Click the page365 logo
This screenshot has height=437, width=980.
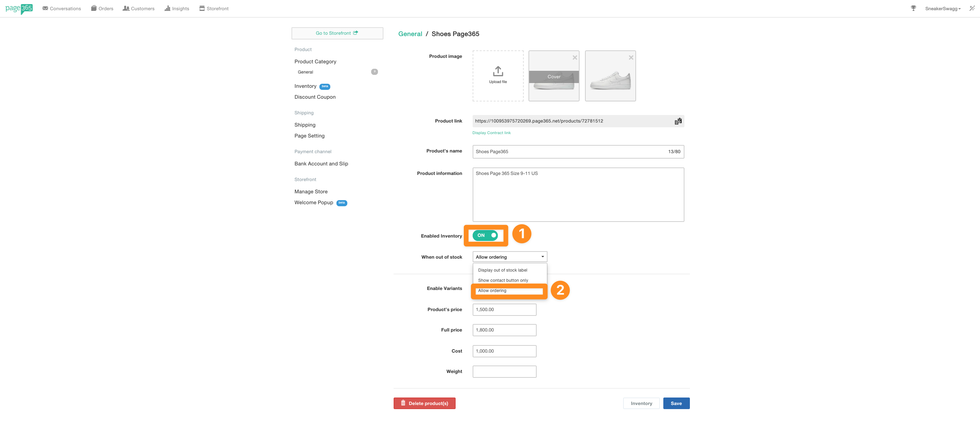pos(19,9)
